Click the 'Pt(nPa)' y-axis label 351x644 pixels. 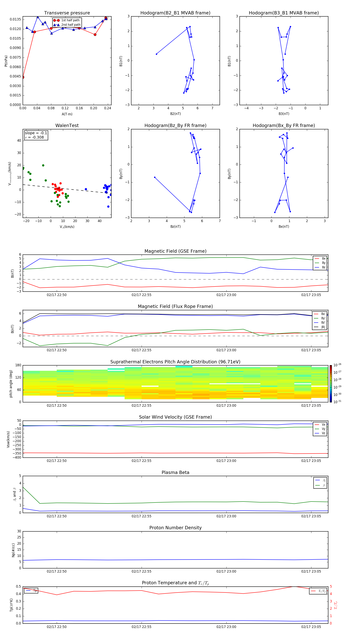[x=6, y=61]
